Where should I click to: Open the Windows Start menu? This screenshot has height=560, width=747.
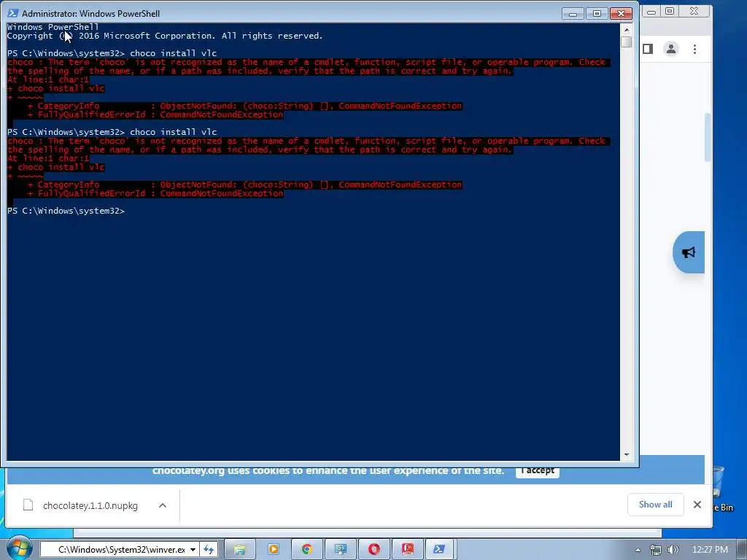pyautogui.click(x=19, y=549)
